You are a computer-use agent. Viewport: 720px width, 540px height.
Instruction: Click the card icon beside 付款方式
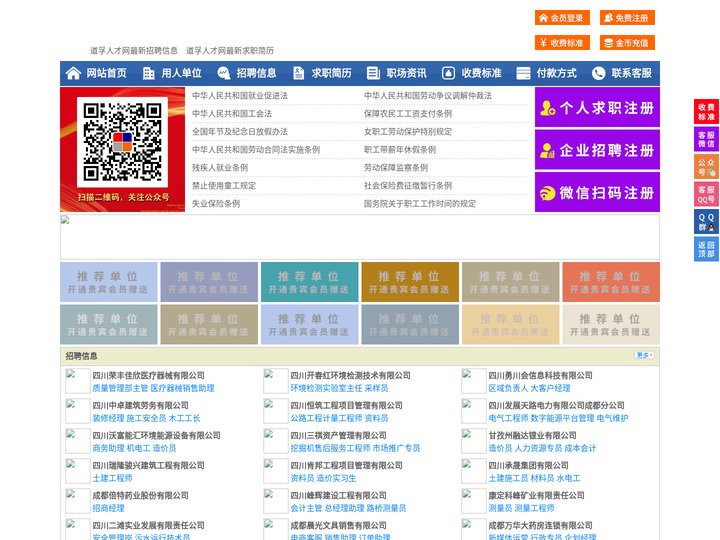(523, 73)
